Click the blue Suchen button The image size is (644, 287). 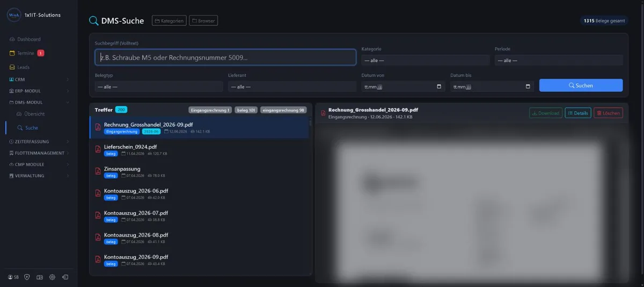coord(581,85)
